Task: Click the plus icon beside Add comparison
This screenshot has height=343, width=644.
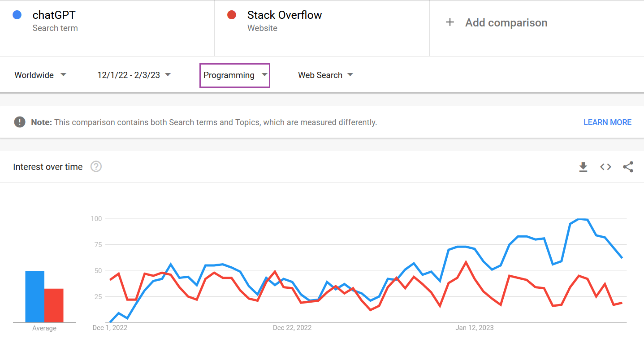Action: point(450,22)
